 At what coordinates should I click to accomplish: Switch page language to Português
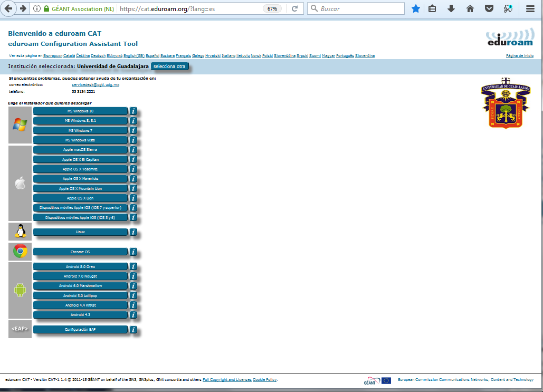tap(345, 56)
